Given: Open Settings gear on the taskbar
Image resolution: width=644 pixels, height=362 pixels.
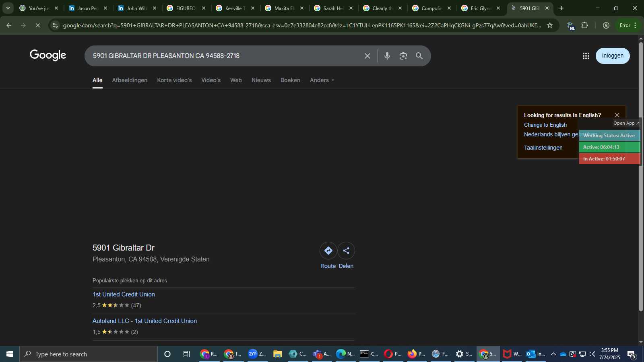Looking at the screenshot, I should [x=464, y=354].
